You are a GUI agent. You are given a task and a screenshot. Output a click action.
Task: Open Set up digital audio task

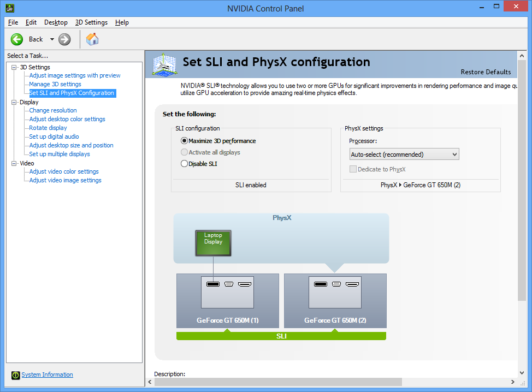(54, 136)
